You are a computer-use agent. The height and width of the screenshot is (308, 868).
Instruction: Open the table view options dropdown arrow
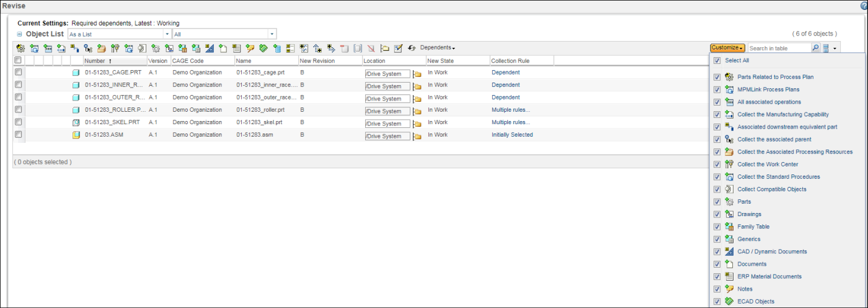click(835, 48)
